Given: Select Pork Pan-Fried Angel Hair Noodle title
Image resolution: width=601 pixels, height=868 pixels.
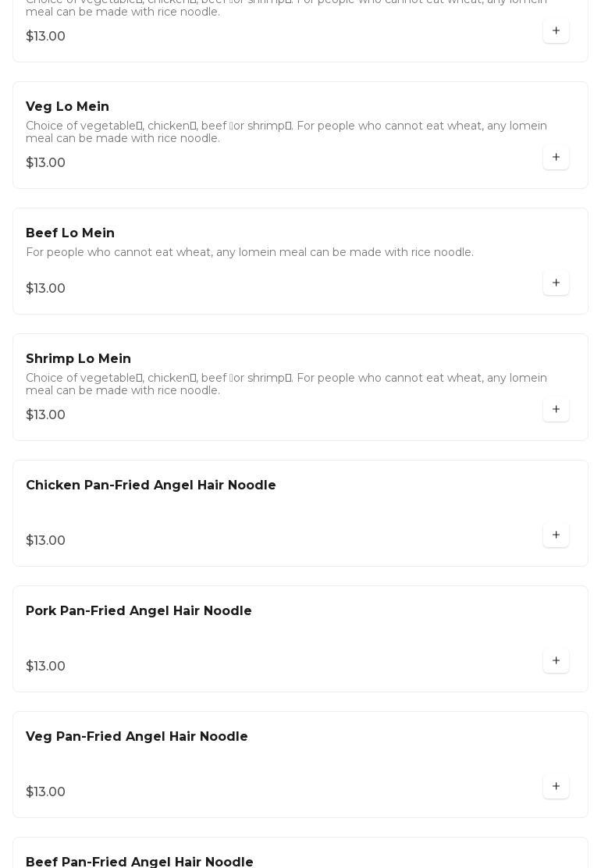Looking at the screenshot, I should tap(139, 611).
